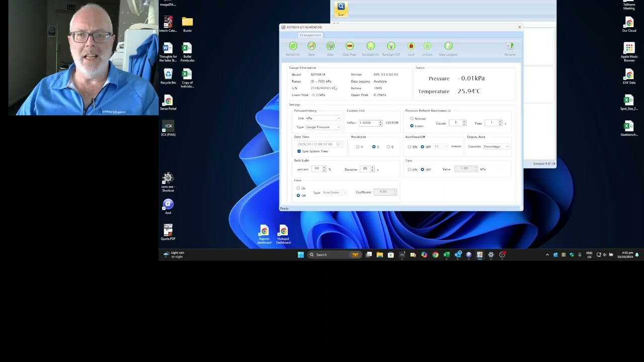
Task: Open the Our Cloud desktop shortcut
Action: click(x=629, y=25)
